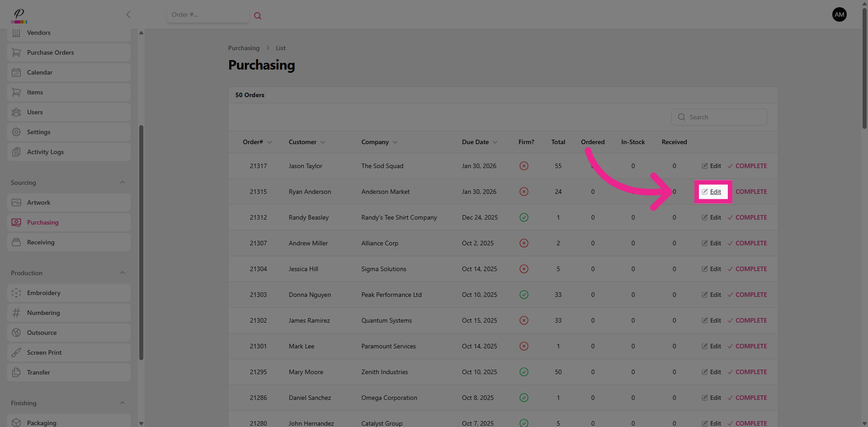The height and width of the screenshot is (427, 868).
Task: Open the Company column sort options
Action: (x=379, y=142)
